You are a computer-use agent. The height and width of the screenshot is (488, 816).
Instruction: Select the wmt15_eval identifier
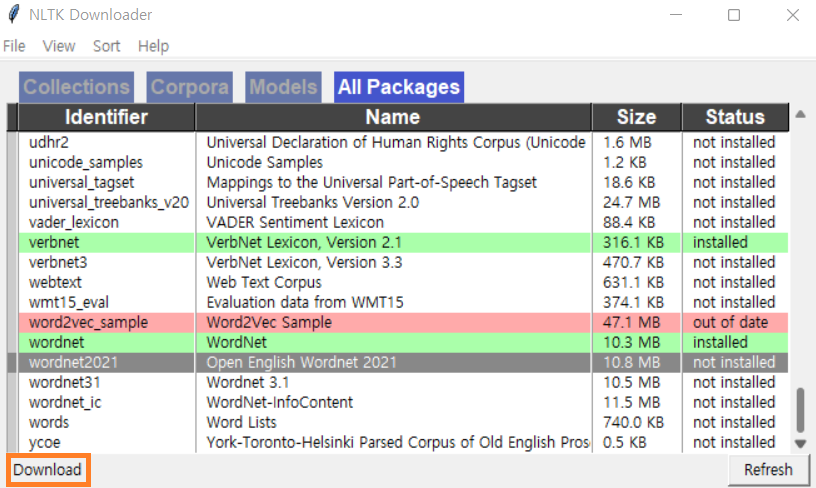pyautogui.click(x=69, y=302)
